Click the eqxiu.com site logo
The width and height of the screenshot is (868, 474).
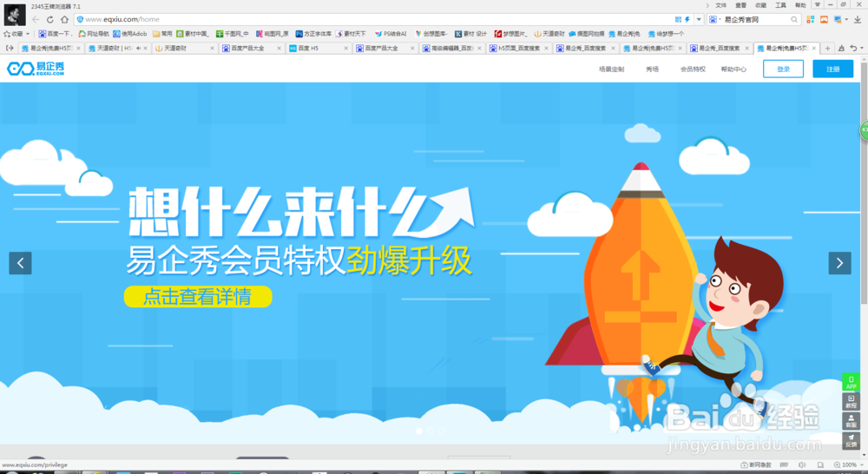pyautogui.click(x=36, y=69)
